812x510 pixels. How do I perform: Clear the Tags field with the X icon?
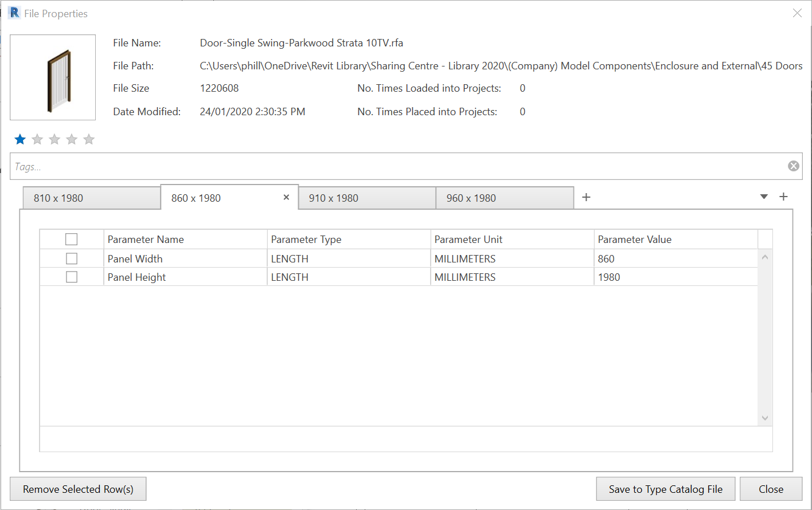coord(794,166)
